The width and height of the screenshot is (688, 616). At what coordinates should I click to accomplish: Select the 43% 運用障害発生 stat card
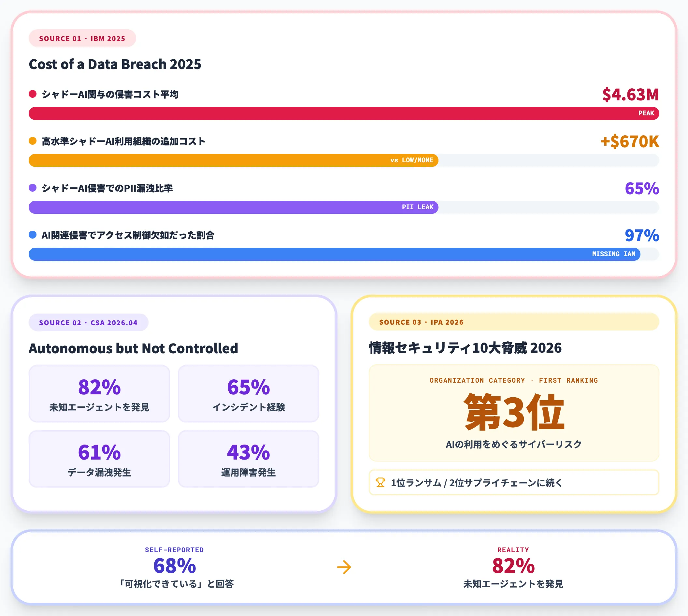pos(249,459)
